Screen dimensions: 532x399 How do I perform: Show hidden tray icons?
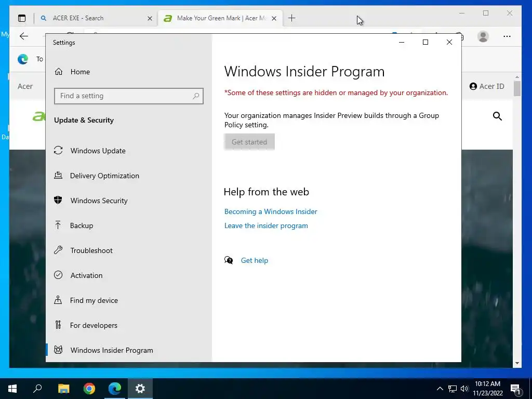(440, 389)
